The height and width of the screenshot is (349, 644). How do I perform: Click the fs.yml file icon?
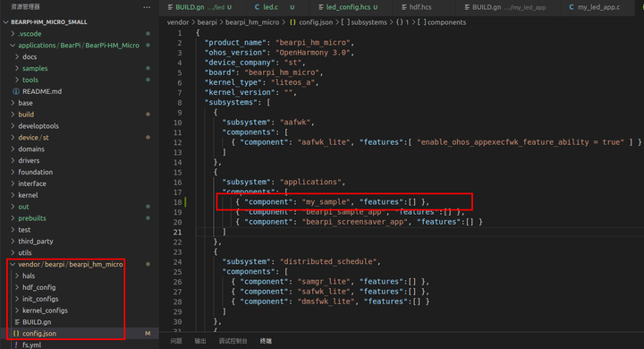coord(16,345)
